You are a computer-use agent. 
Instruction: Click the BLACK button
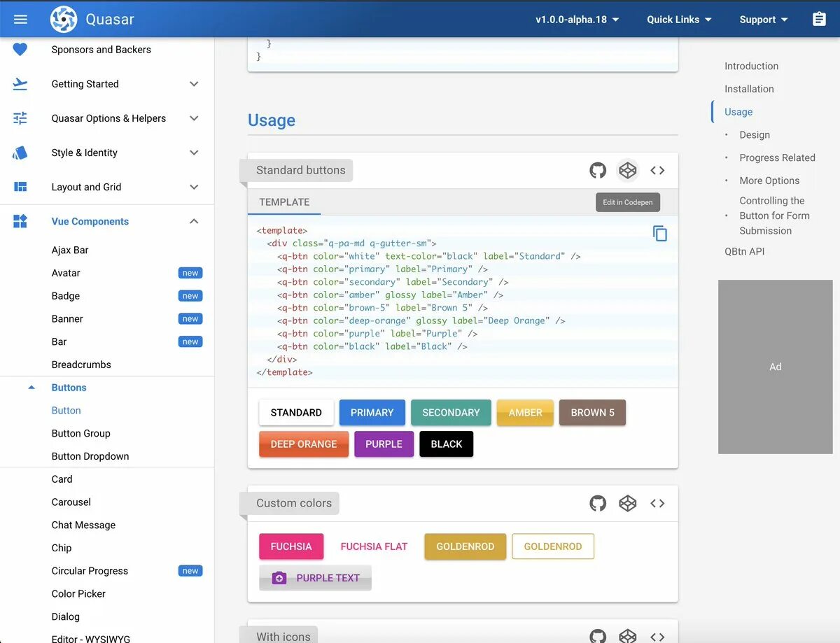pos(447,444)
